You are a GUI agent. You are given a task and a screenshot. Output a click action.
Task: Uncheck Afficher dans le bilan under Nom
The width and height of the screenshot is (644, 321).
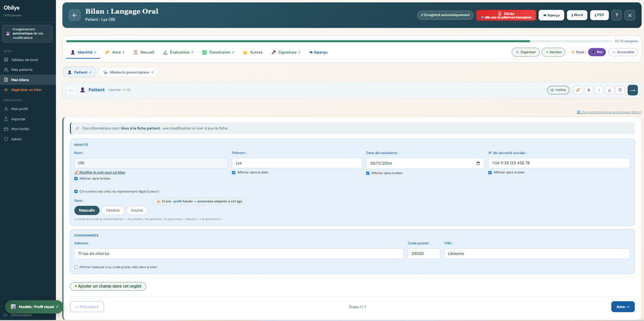(x=76, y=178)
